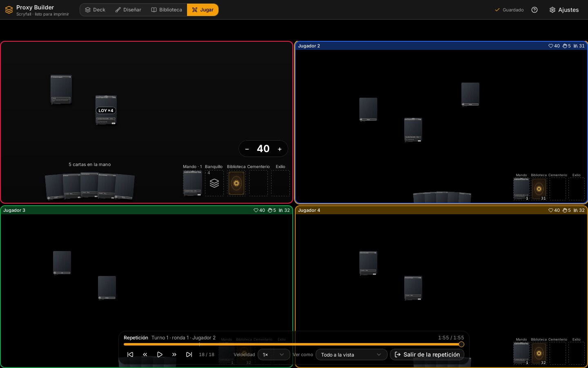Step backward in the replay
The image size is (588, 368).
tap(145, 355)
